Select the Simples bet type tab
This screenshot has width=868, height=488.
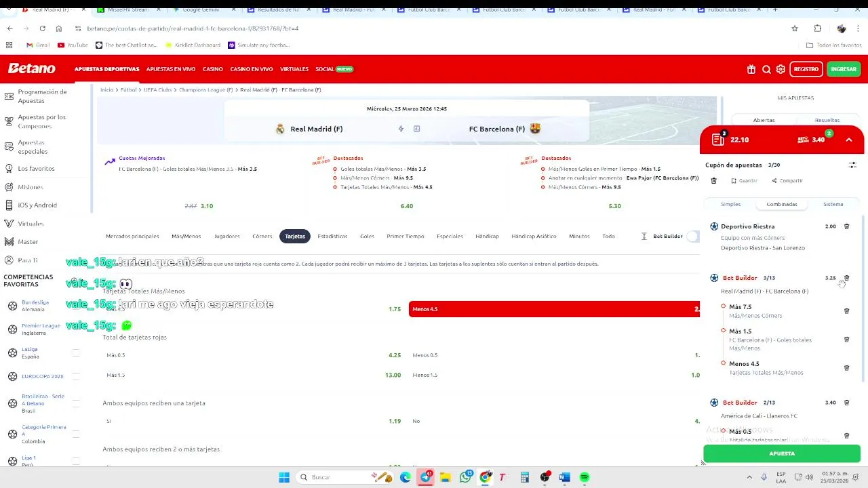coord(730,204)
